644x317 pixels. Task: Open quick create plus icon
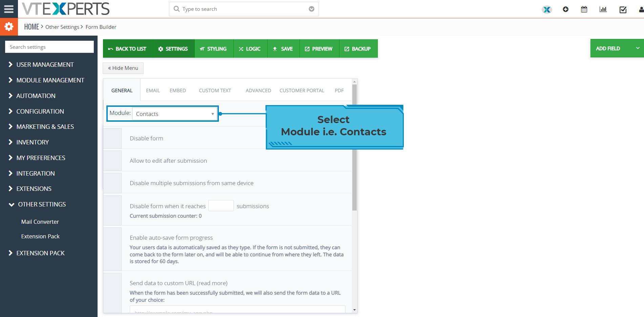coord(565,9)
